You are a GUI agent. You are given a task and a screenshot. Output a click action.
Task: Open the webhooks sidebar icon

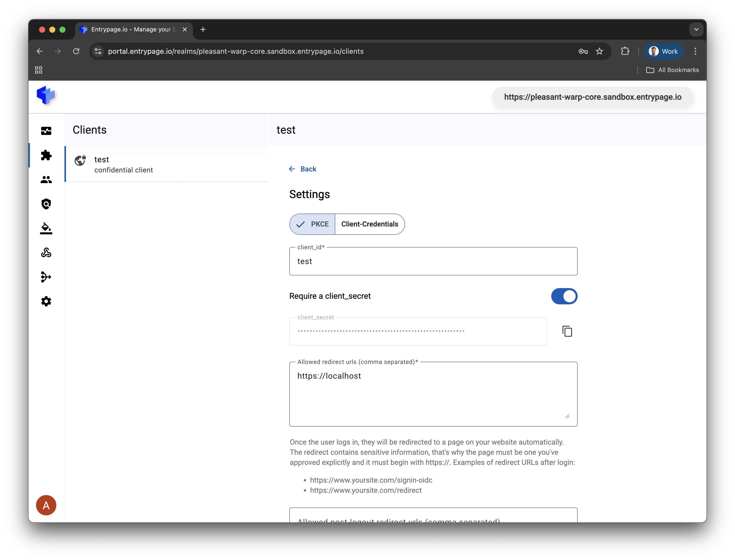46,253
